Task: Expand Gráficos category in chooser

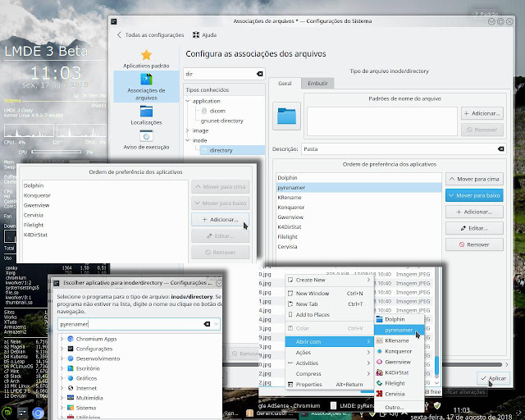Action: coord(62,378)
